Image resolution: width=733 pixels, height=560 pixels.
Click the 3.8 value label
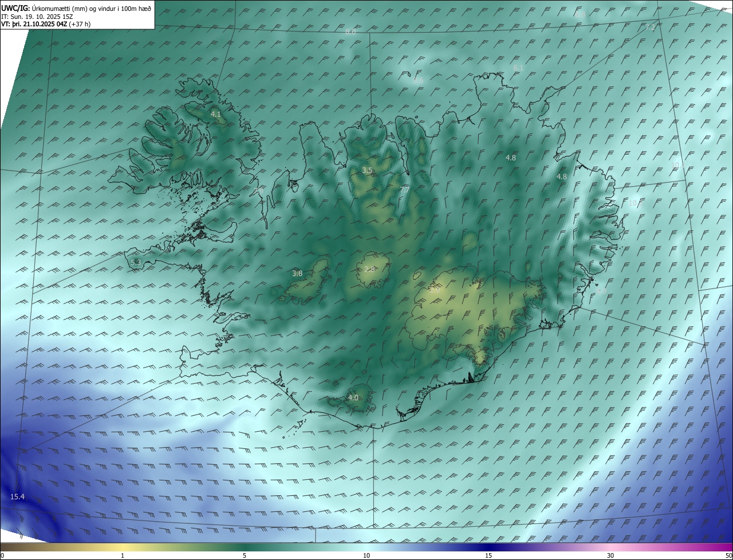pyautogui.click(x=297, y=274)
